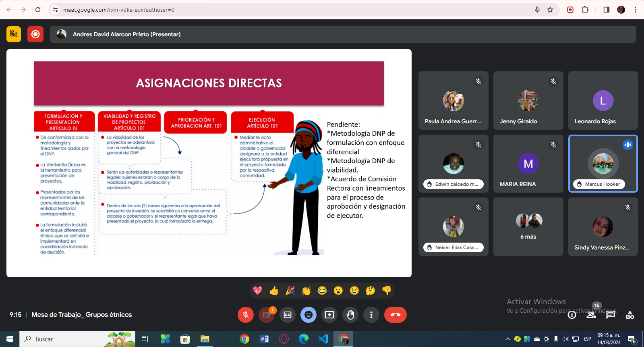
Task: Select Leonardo Rojas participant tile
Action: [603, 100]
